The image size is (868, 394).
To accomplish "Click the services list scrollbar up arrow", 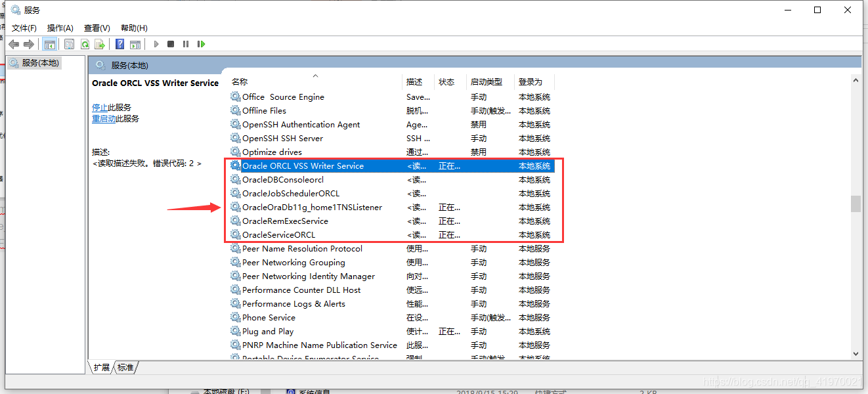I will [856, 80].
